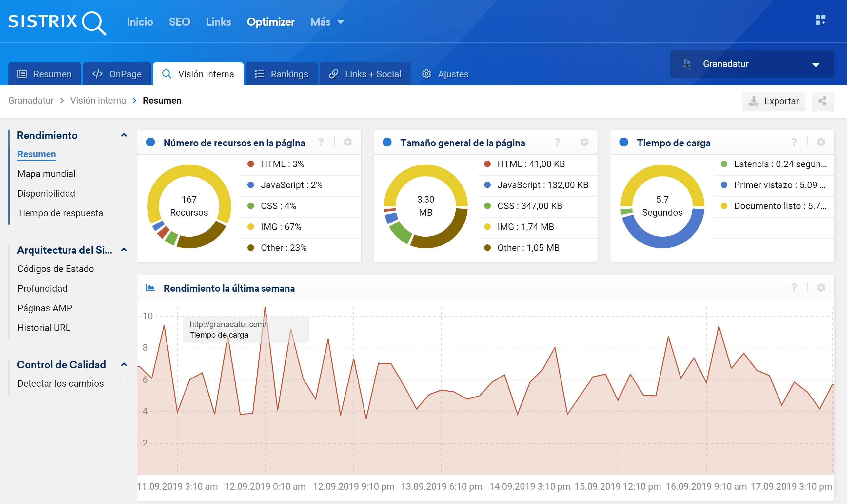Open Mapa mundial in the sidebar
This screenshot has width=847, height=504.
click(47, 174)
